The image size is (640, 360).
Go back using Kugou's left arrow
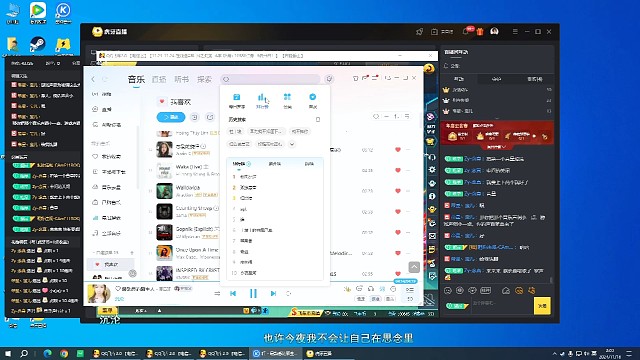(93, 79)
